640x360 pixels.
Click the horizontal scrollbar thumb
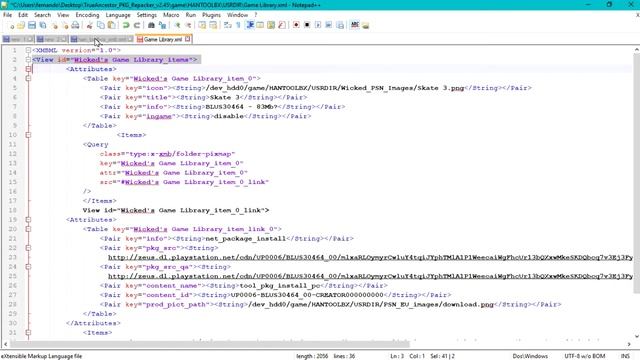tap(209, 344)
